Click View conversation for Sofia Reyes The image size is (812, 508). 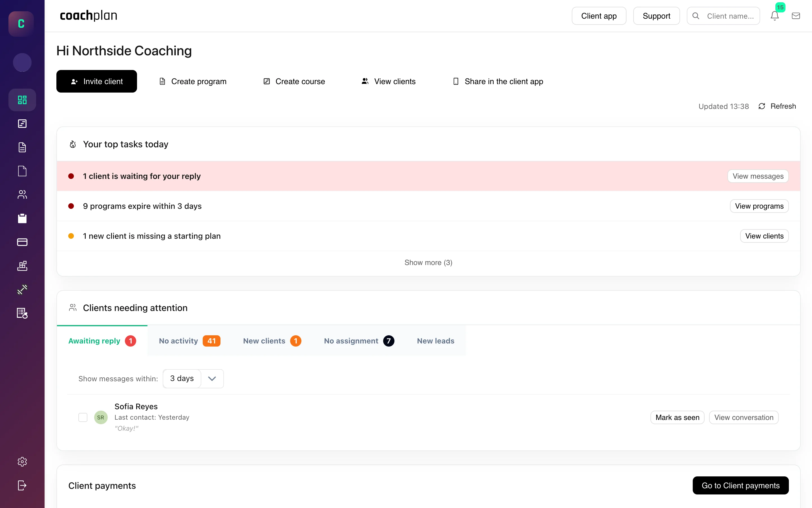click(x=743, y=417)
